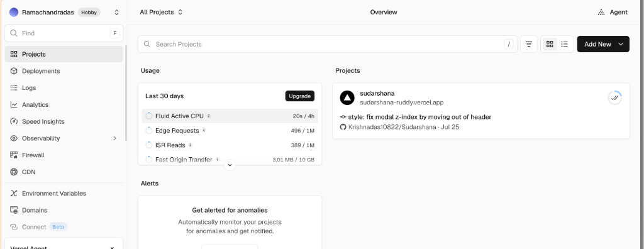Click the Deployments cube icon
The image size is (644, 249).
click(x=14, y=71)
